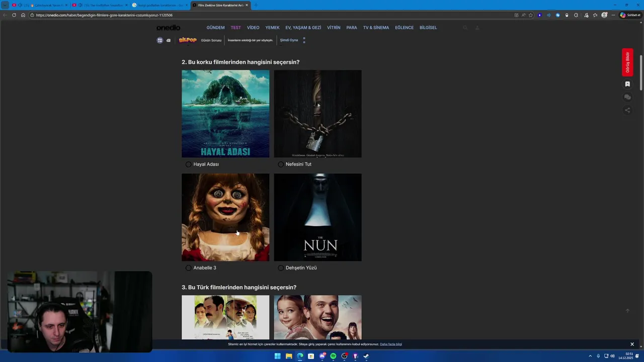Open the YEMEK menu item
The height and width of the screenshot is (362, 644).
272,28
